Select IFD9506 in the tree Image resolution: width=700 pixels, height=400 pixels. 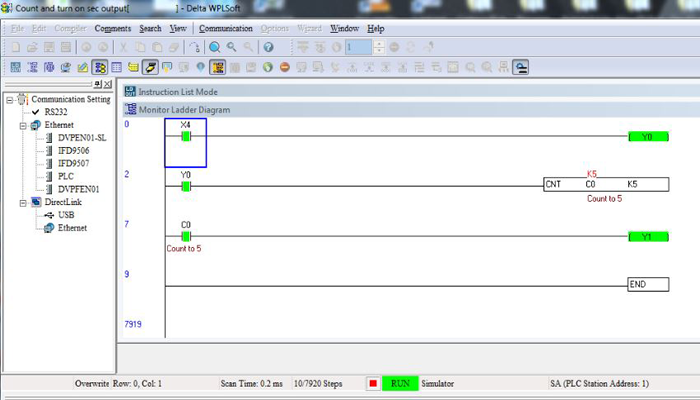pyautogui.click(x=73, y=150)
